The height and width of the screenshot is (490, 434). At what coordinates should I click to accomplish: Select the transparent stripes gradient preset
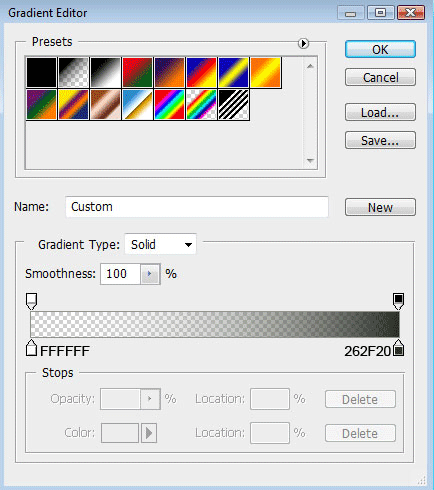pyautogui.click(x=233, y=105)
